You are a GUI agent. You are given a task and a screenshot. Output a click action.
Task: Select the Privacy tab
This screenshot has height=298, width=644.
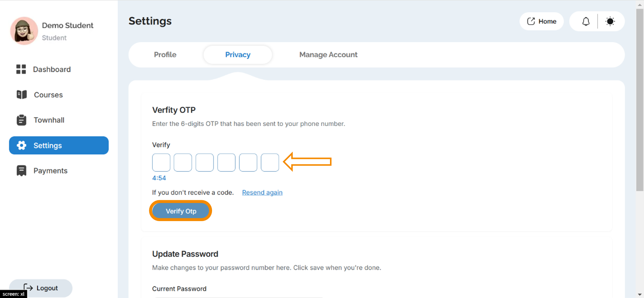tap(238, 55)
